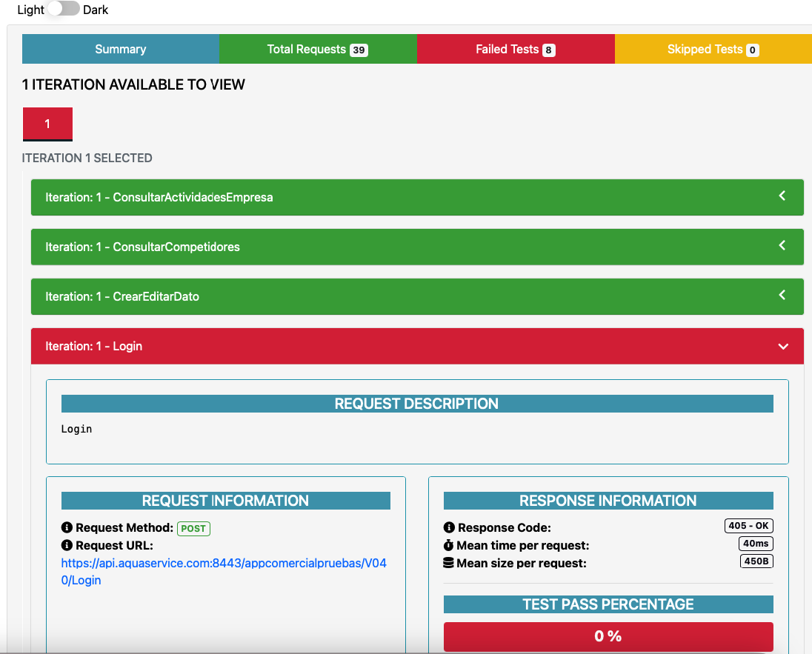
Task: Open the aquaservice Login request URL
Action: pyautogui.click(x=223, y=571)
